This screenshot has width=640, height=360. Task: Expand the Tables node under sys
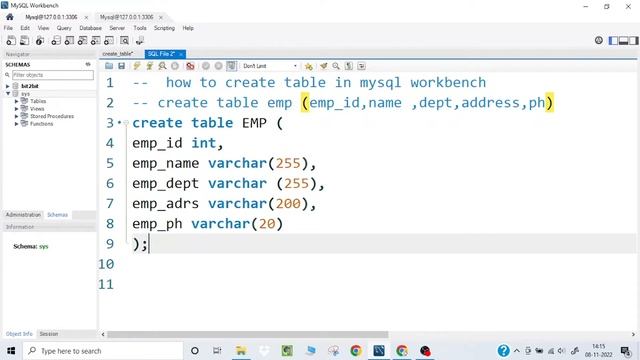coord(16,101)
